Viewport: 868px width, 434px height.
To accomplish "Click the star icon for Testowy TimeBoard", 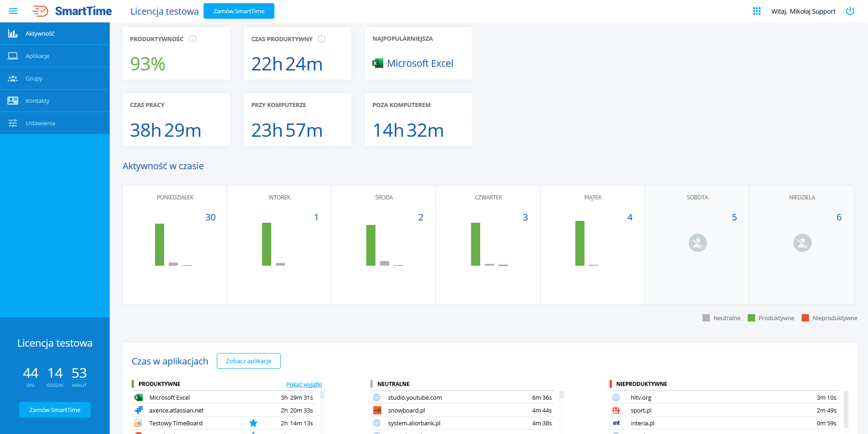I will 253,423.
